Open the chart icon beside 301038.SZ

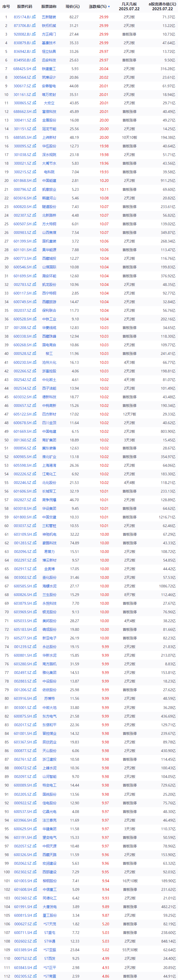click(34, 155)
